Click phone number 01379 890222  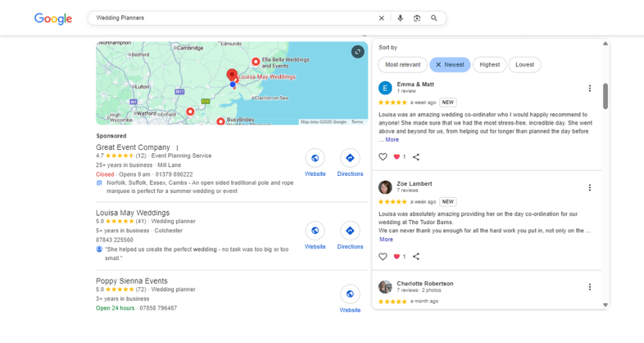pos(174,174)
